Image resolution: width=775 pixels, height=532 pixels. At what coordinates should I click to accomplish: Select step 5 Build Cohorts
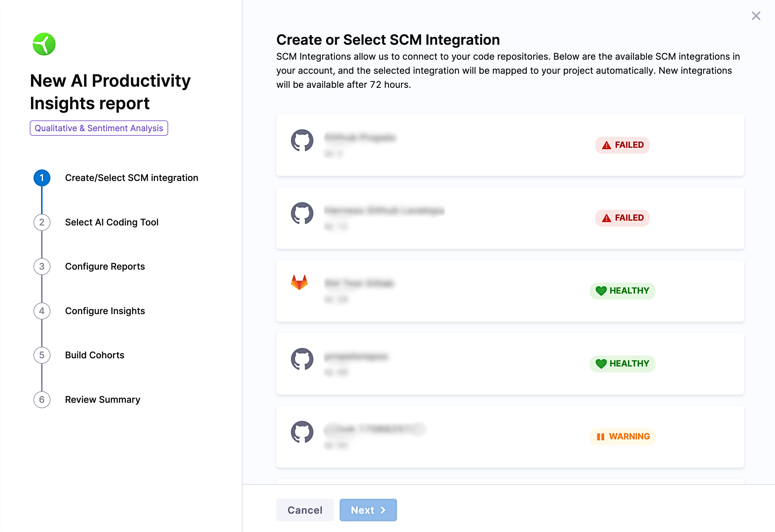pos(94,355)
